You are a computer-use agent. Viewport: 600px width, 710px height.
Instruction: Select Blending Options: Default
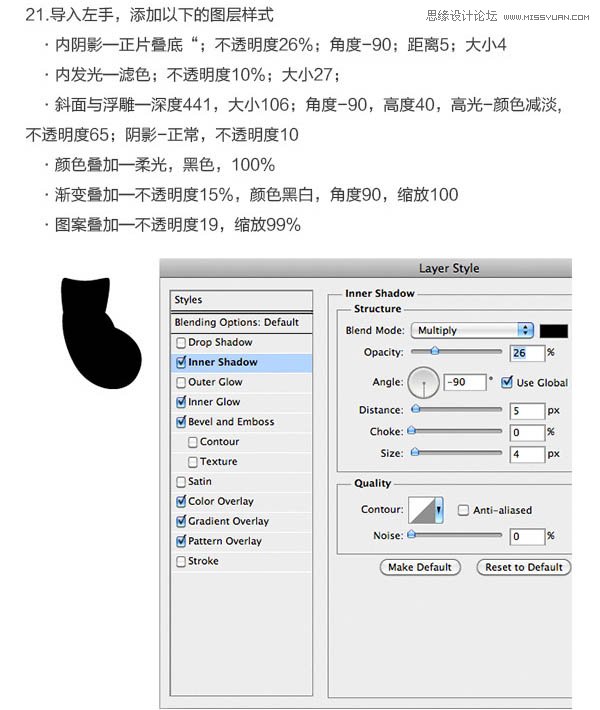(241, 322)
